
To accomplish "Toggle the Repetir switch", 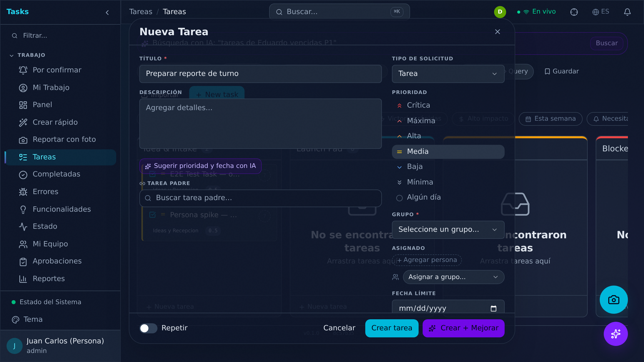I will click(148, 328).
